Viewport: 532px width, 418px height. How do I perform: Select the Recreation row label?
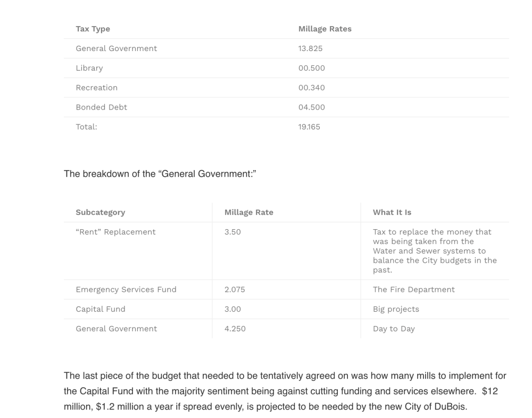click(96, 87)
